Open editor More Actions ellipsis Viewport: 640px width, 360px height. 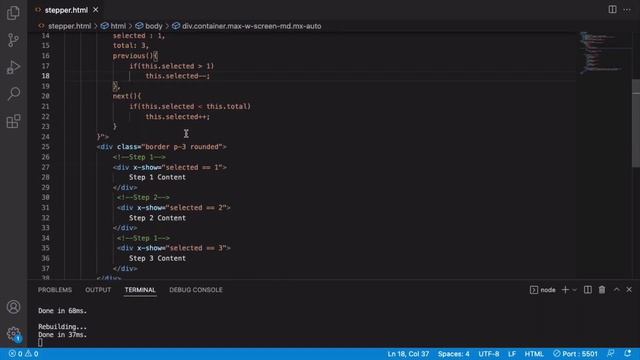point(627,10)
